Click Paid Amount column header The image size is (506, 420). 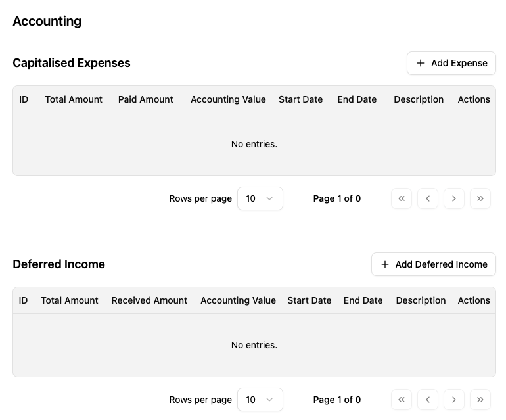146,99
